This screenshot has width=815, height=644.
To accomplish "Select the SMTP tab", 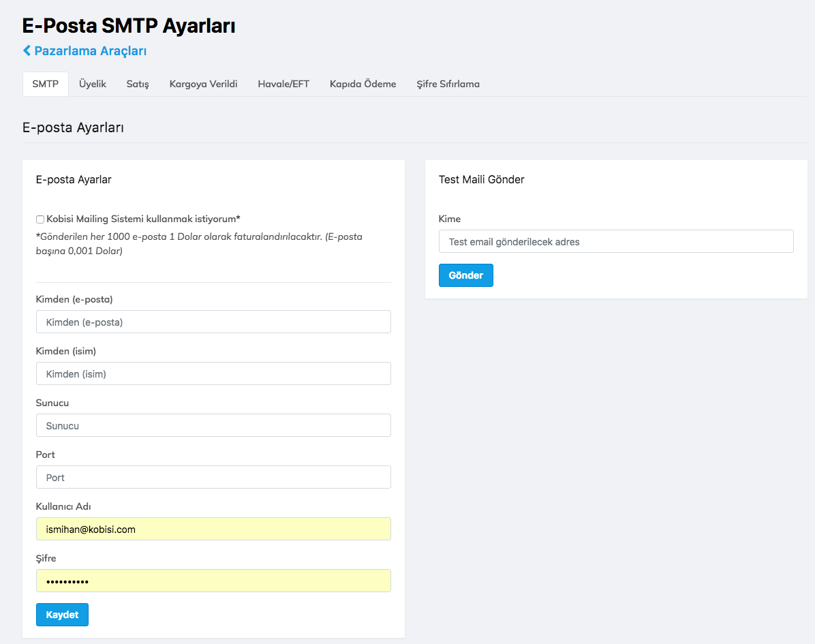I will [46, 85].
